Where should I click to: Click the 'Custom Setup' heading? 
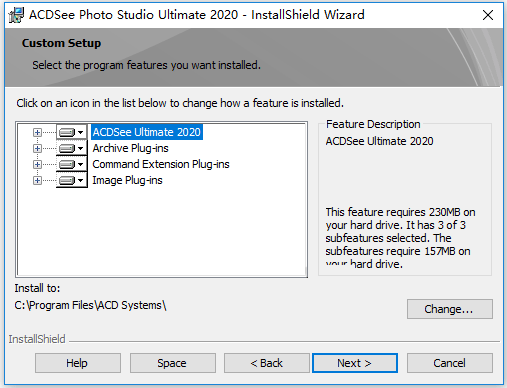click(x=61, y=43)
